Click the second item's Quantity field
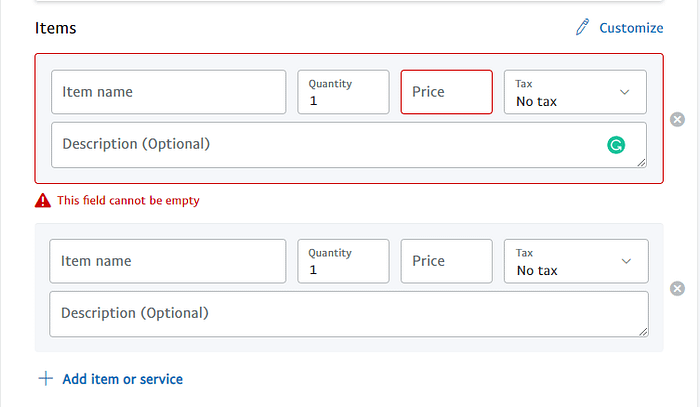This screenshot has height=407, width=700. [x=343, y=261]
